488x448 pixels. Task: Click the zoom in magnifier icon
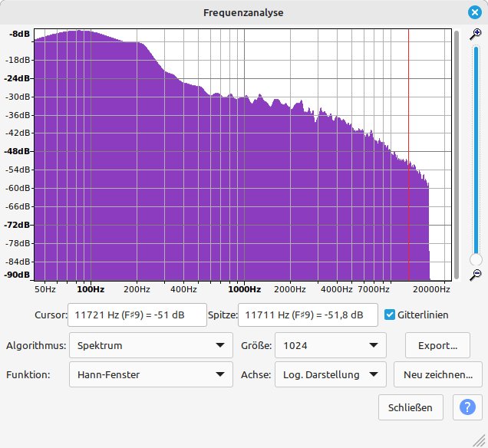click(475, 35)
